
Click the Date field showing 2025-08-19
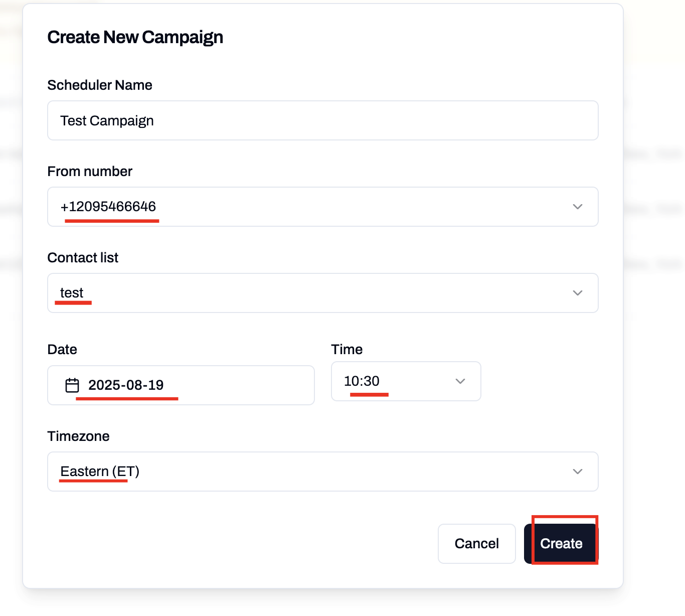(181, 385)
